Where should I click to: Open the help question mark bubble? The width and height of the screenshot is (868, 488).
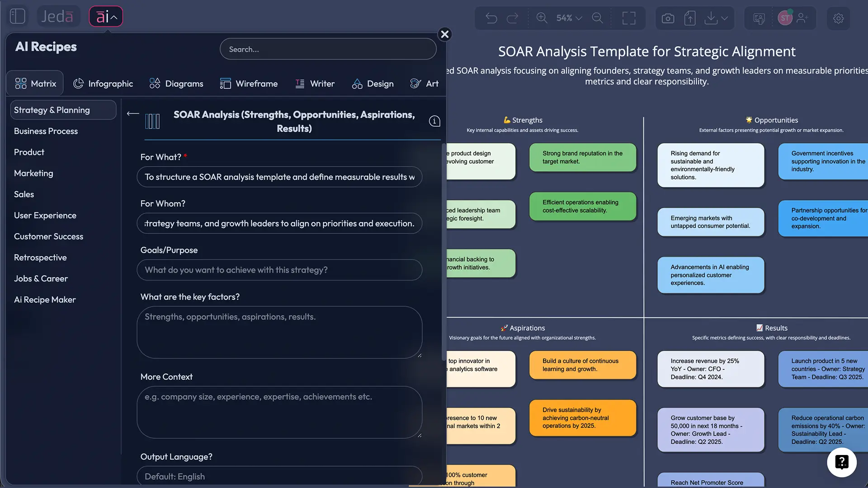tap(841, 462)
